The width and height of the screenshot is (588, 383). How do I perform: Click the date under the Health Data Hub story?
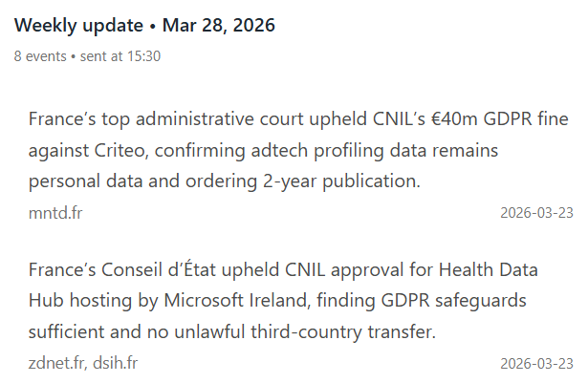click(x=536, y=364)
